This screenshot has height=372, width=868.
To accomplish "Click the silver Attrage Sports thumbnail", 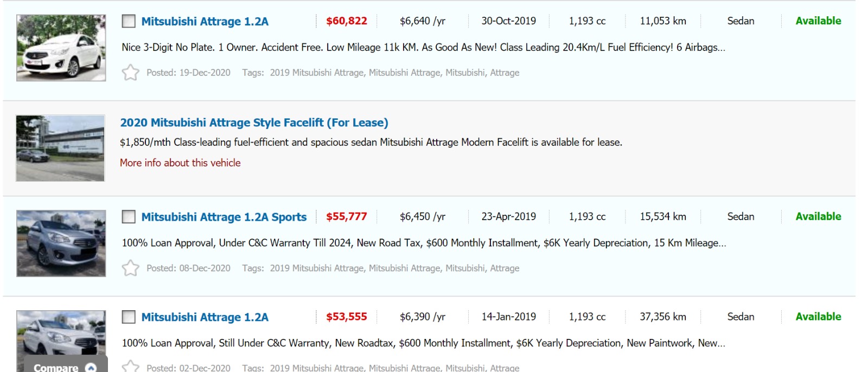I will [61, 243].
